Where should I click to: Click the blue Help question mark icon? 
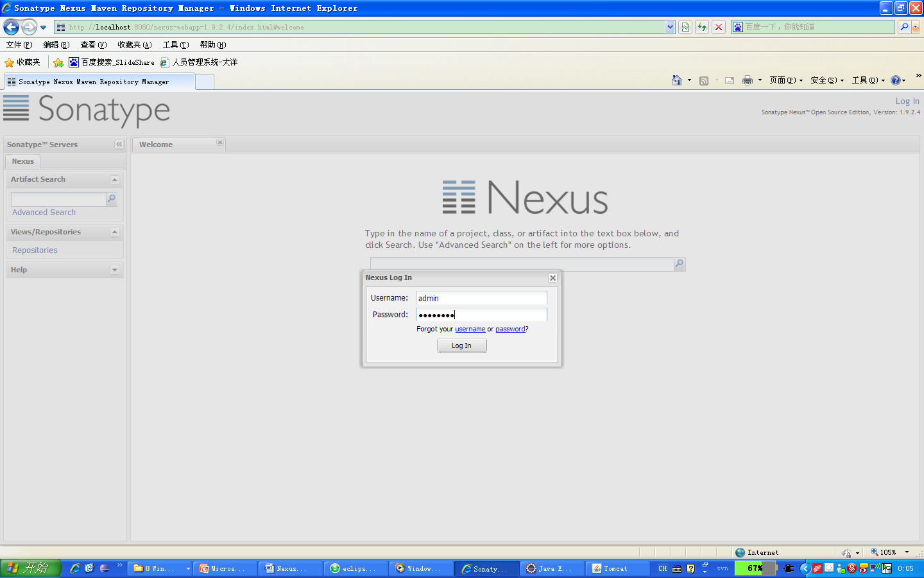896,80
